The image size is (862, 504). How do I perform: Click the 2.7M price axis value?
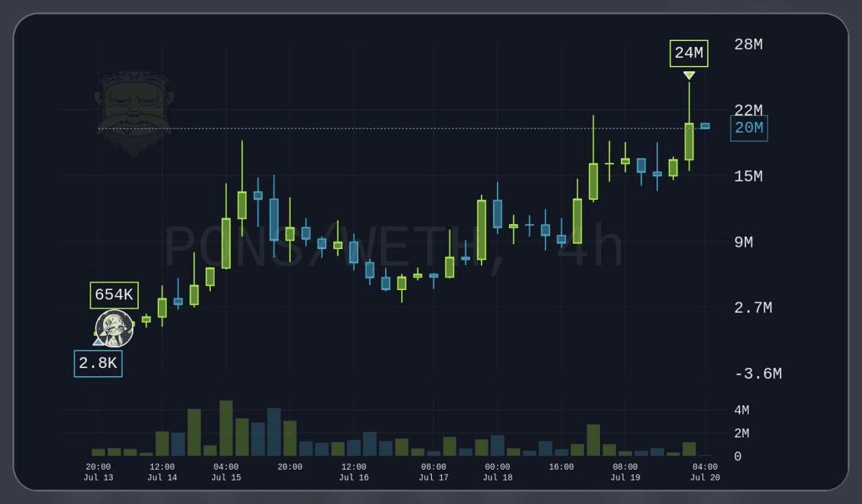click(x=753, y=308)
